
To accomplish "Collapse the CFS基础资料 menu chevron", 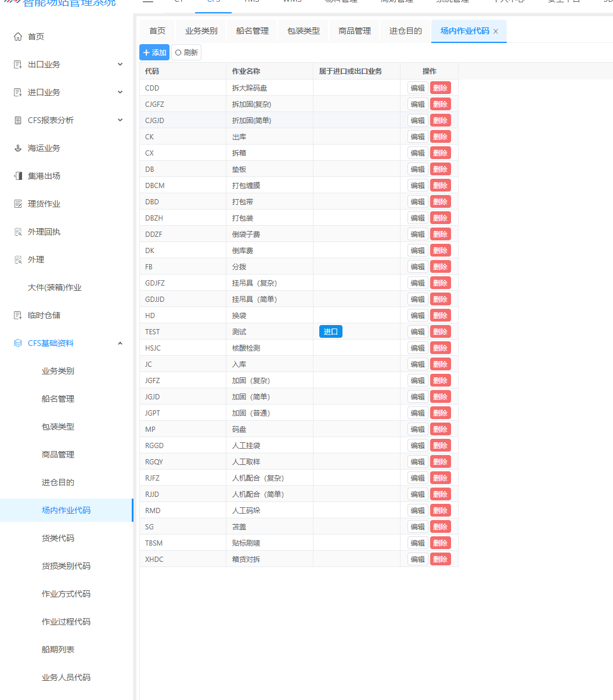I will tap(120, 343).
